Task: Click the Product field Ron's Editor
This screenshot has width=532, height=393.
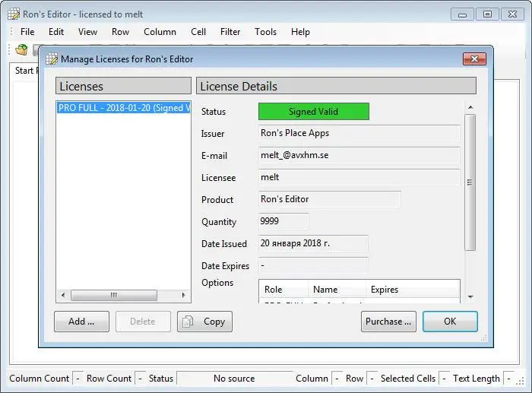Action: (x=329, y=199)
